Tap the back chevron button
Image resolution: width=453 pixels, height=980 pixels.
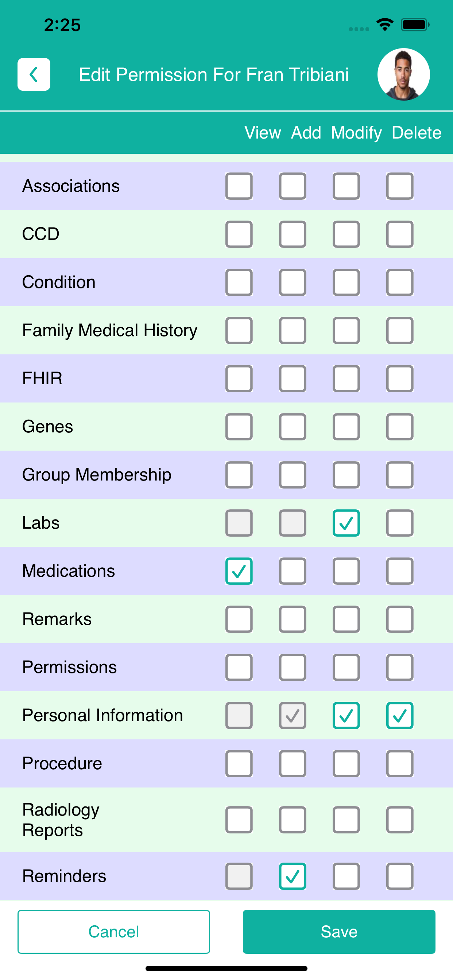tap(34, 74)
